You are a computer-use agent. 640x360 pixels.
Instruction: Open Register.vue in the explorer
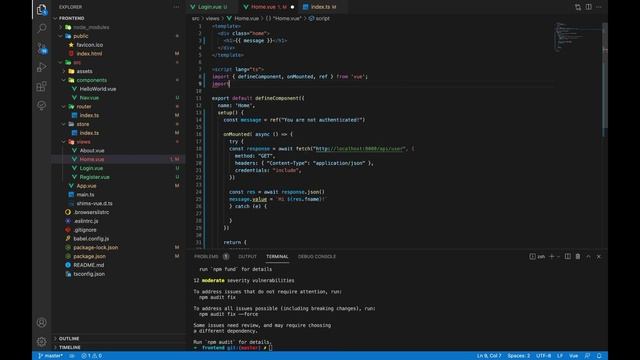point(94,177)
